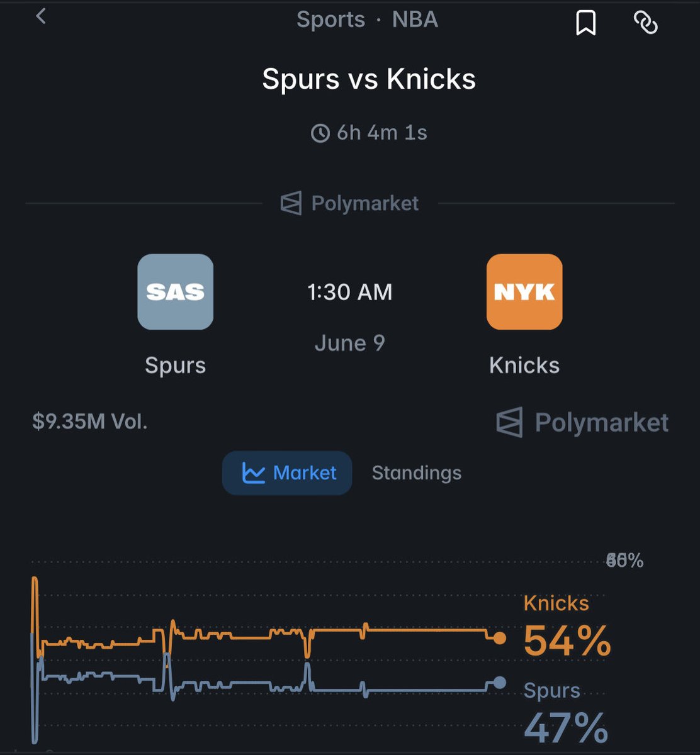Click the Polymarket logo in divider
This screenshot has height=755, width=700.
[291, 203]
